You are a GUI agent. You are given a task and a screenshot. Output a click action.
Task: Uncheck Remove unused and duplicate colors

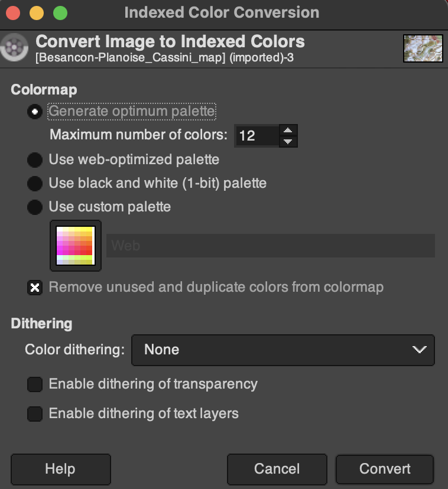coord(35,288)
